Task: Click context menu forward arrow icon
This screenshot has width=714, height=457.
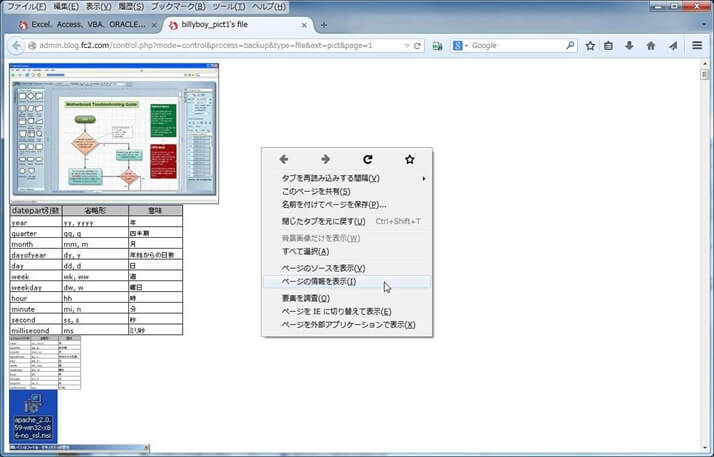Action: click(x=326, y=159)
